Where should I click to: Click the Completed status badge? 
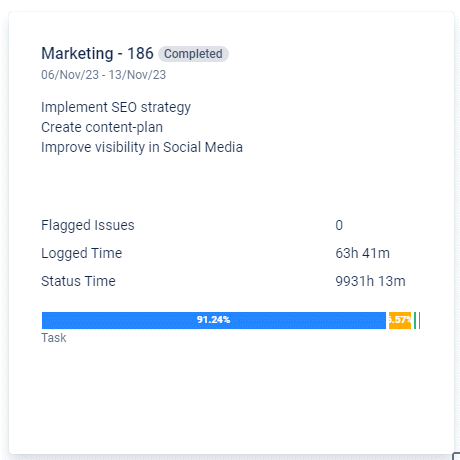tap(193, 54)
